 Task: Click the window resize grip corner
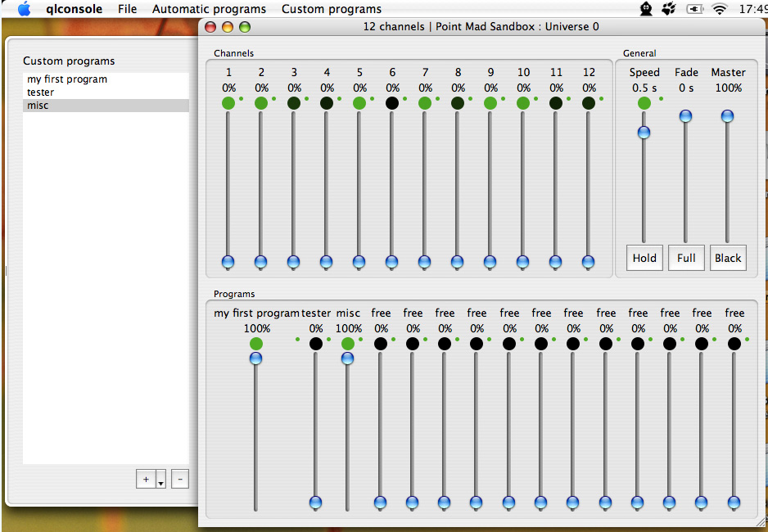761,522
